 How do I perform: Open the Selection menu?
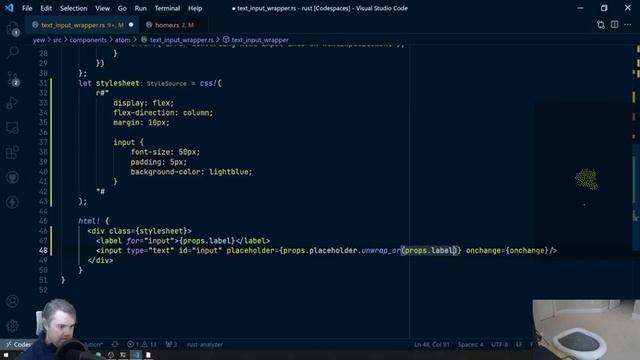pyautogui.click(x=73, y=8)
